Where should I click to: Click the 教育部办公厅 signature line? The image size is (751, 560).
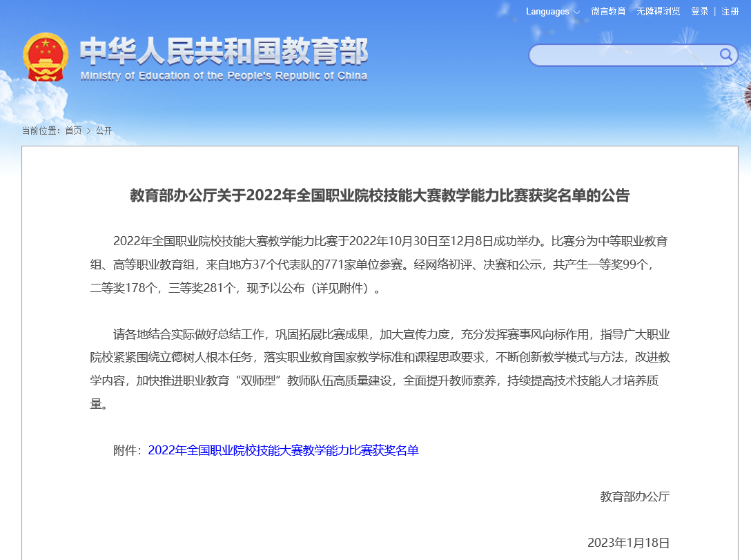coord(634,496)
